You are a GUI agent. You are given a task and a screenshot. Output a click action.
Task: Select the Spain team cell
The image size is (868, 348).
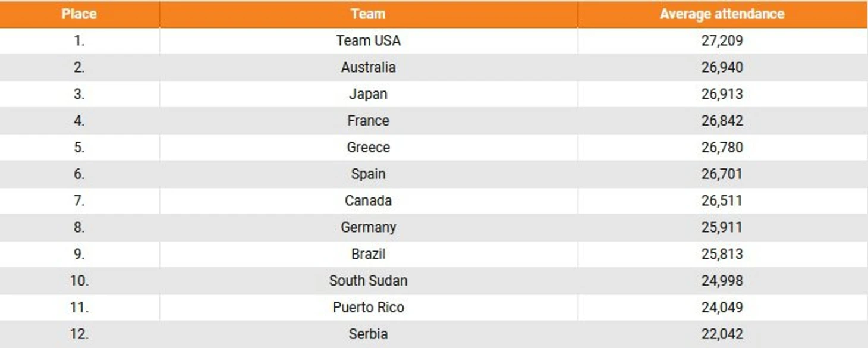pyautogui.click(x=368, y=174)
